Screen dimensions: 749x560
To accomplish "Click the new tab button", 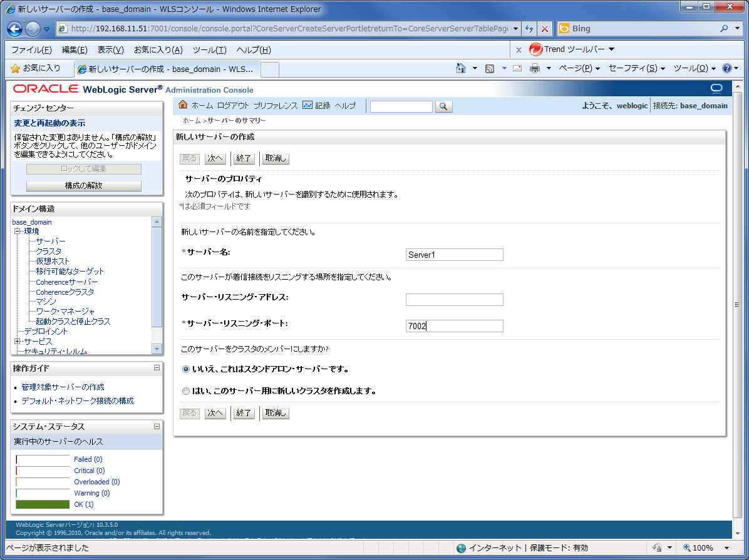I will tap(270, 69).
